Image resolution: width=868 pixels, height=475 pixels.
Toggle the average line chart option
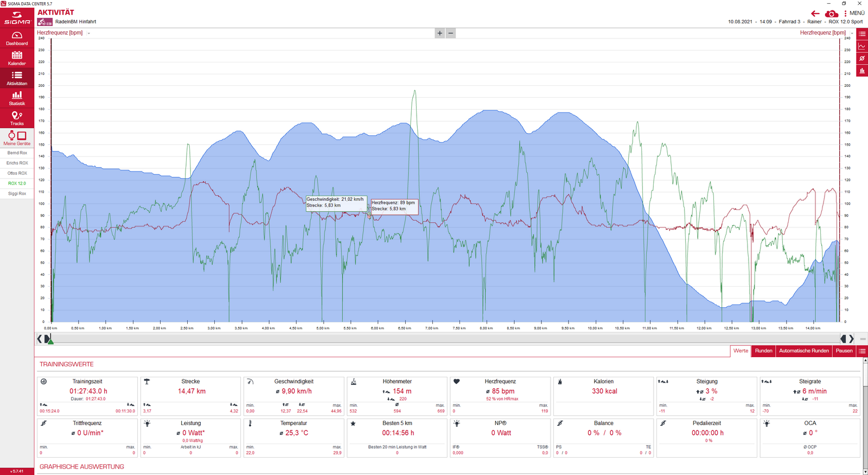862,59
